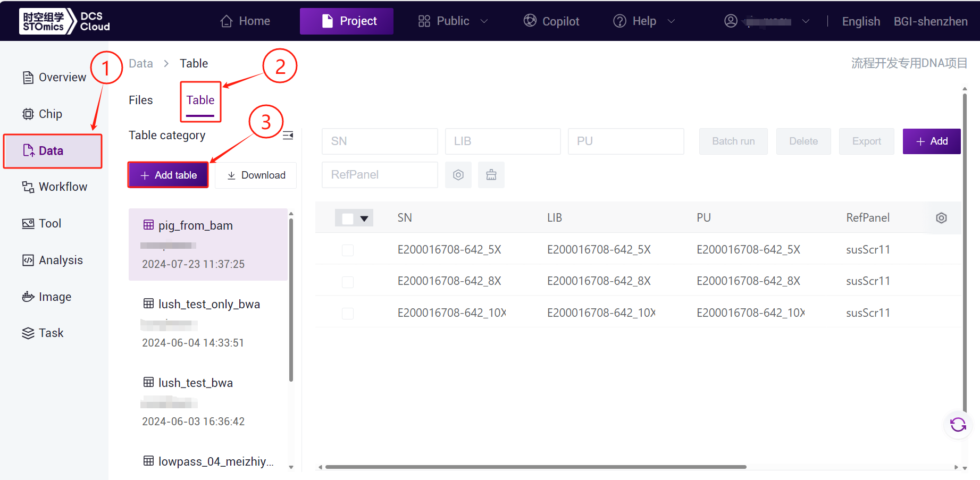Click timestamp 2024-07-23 11:37:25
Viewport: 980px width, 480px height.
(194, 264)
